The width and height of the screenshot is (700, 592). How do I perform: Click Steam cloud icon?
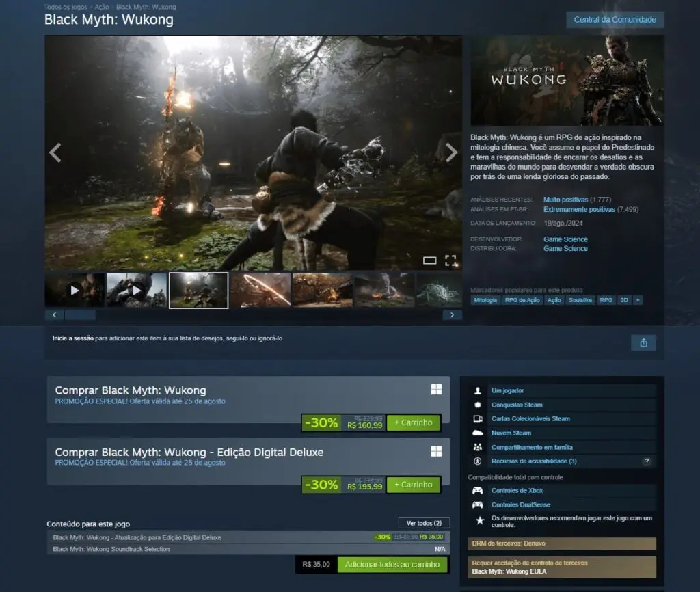click(x=478, y=433)
